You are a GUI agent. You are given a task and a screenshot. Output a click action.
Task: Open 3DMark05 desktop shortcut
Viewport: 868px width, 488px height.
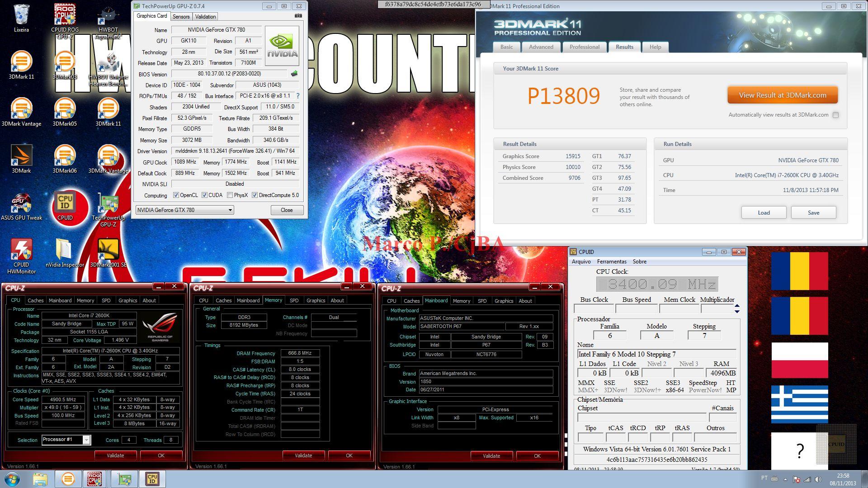coord(65,112)
